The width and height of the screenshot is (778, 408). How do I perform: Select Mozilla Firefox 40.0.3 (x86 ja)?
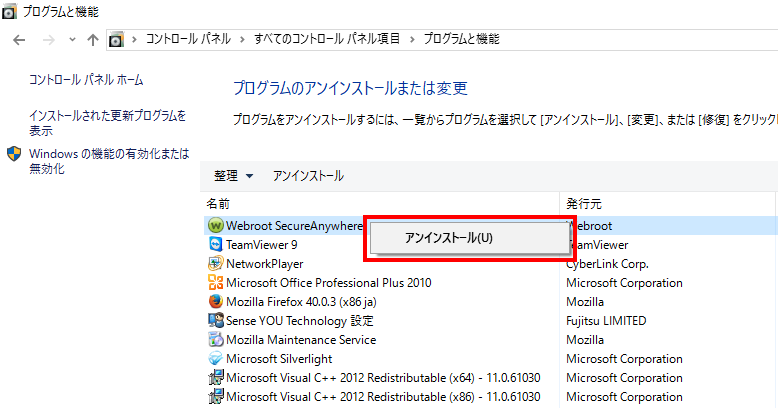301,302
